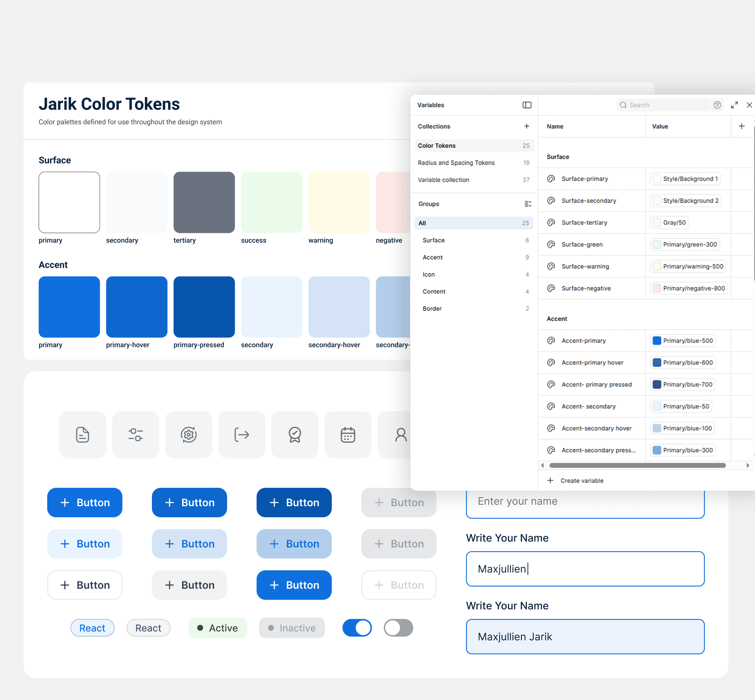Screen dimensions: 755x700
Task: Select the Variable collection entry
Action: tap(443, 179)
